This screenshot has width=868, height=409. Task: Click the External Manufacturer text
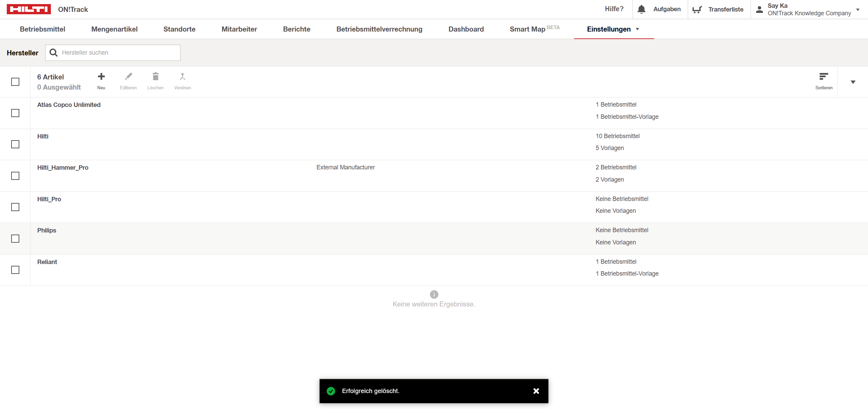point(346,167)
